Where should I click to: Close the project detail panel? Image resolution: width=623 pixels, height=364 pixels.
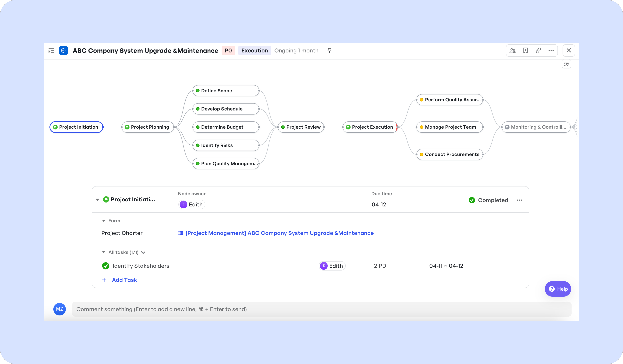[x=569, y=50]
